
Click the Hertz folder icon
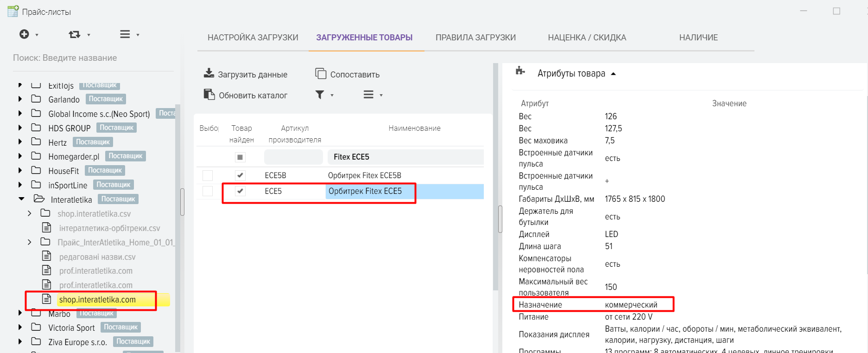[x=36, y=142]
